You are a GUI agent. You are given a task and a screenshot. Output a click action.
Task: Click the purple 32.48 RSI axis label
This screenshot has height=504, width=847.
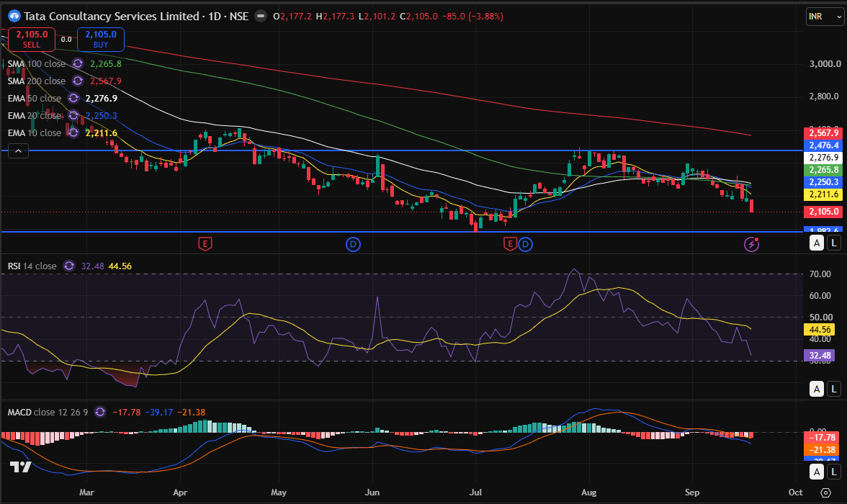tap(820, 356)
